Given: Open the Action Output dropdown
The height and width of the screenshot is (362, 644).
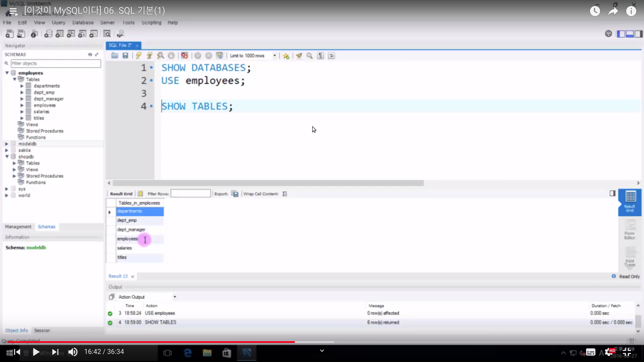Looking at the screenshot, I should [x=175, y=297].
